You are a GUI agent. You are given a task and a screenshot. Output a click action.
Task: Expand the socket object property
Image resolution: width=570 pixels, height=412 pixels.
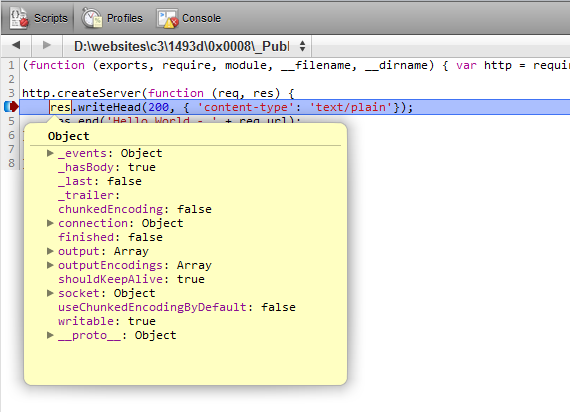[x=51, y=293]
